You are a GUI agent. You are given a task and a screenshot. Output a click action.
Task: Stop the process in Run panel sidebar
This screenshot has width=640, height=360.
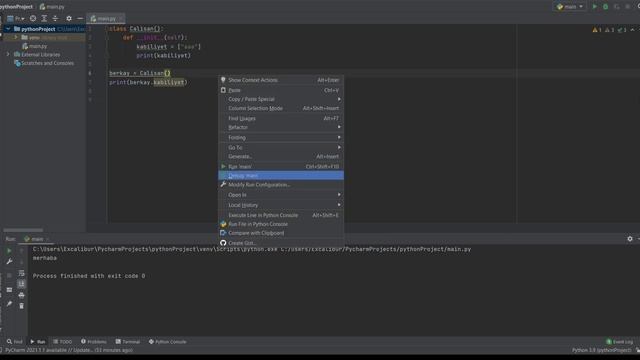(9, 276)
